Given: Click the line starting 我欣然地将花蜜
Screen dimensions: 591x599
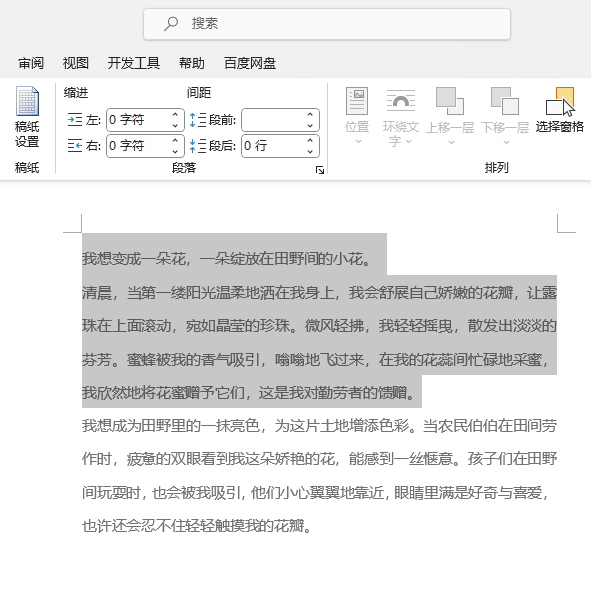Looking at the screenshot, I should (249, 393).
